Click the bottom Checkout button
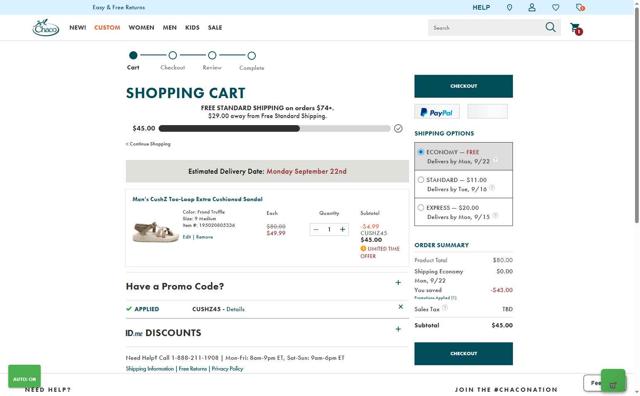The image size is (640, 396). tap(464, 354)
